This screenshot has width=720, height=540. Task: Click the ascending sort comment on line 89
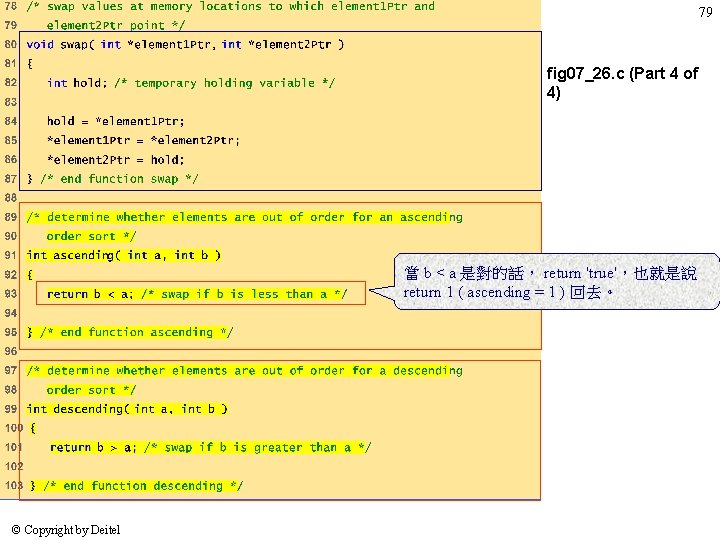tap(244, 217)
